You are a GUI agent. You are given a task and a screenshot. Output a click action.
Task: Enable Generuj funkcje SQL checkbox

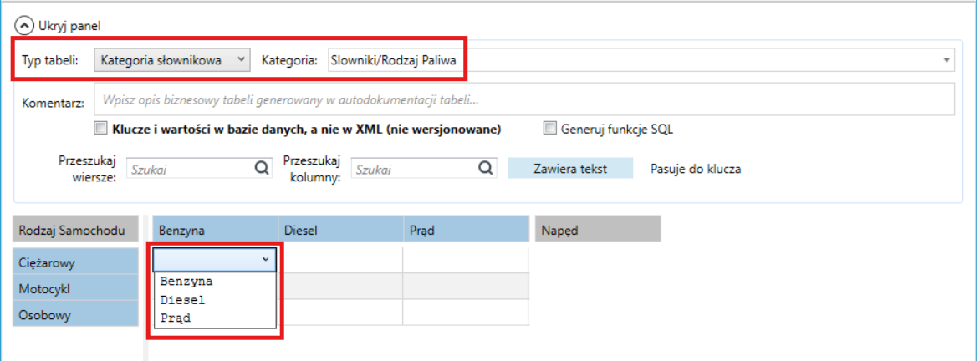[x=549, y=129]
